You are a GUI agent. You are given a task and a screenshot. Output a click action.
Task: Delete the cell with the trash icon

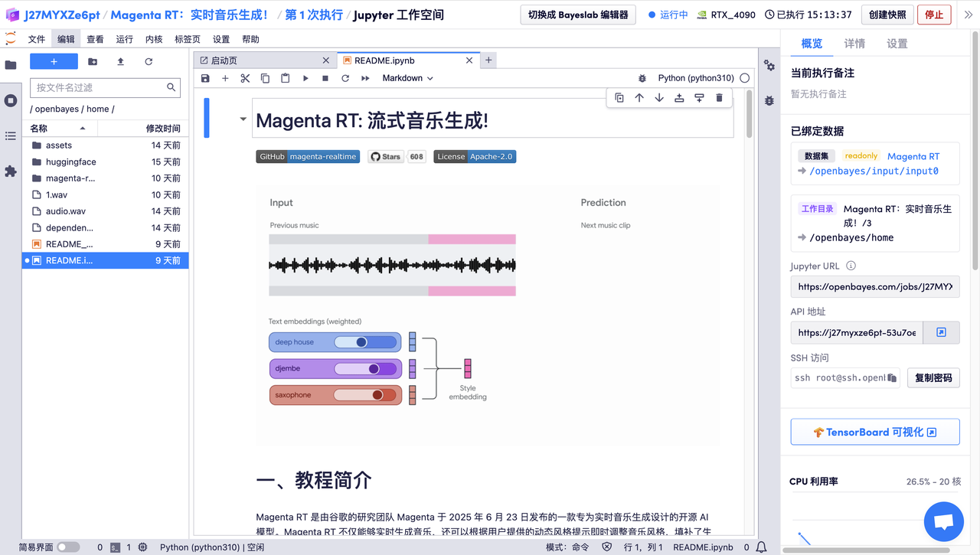tap(719, 98)
